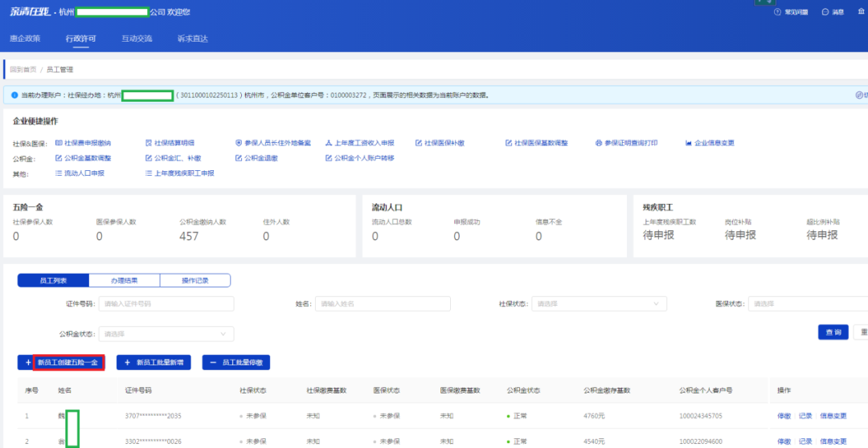
Task: Click the 社保费申报缴纳 icon
Action: tap(59, 143)
